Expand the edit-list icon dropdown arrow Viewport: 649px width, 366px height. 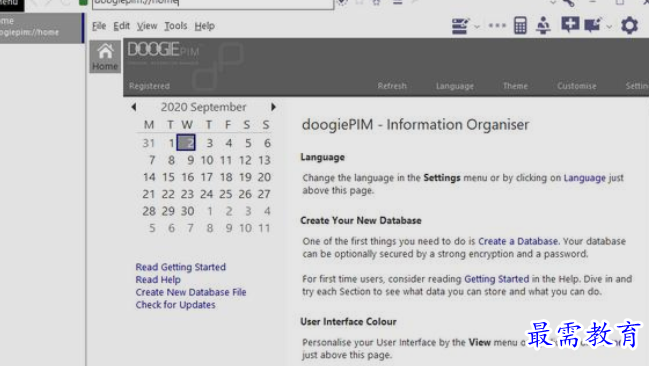coord(477,26)
